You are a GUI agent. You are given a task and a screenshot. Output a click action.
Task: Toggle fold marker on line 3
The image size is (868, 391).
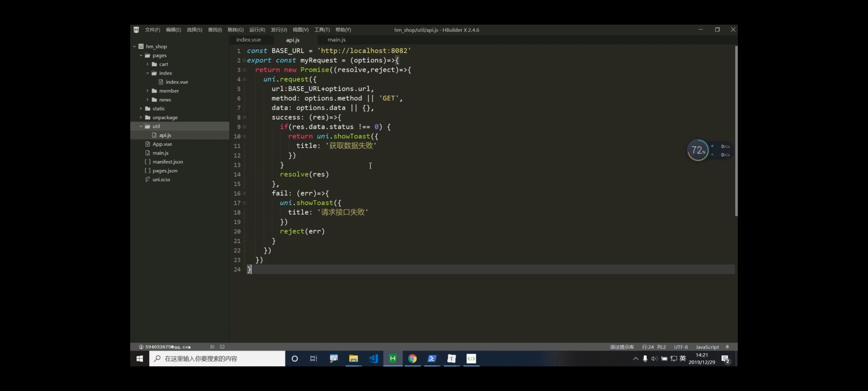244,70
